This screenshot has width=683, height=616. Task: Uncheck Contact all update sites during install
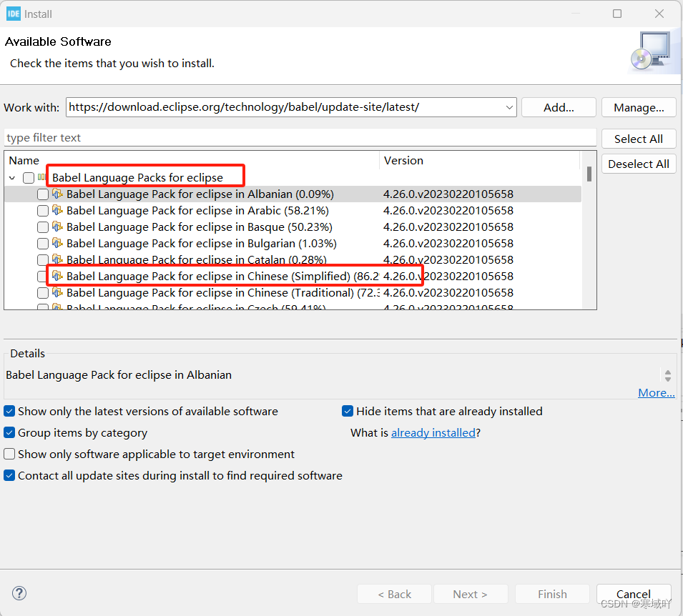click(9, 475)
